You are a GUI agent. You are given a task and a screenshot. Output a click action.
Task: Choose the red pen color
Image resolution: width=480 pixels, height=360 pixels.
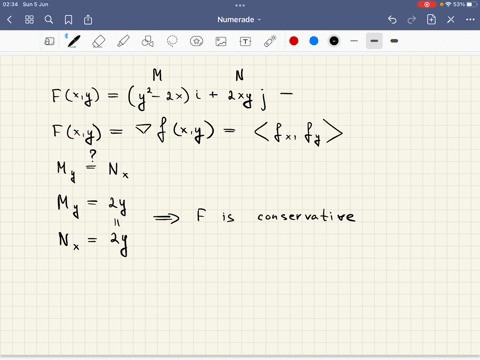[x=294, y=41]
